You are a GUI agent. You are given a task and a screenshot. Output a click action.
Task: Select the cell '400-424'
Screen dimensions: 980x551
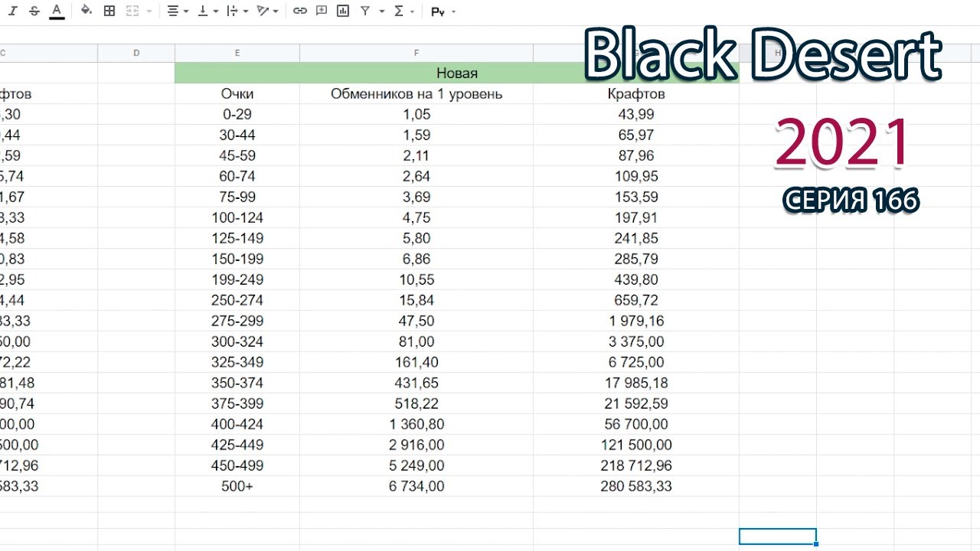tap(237, 424)
